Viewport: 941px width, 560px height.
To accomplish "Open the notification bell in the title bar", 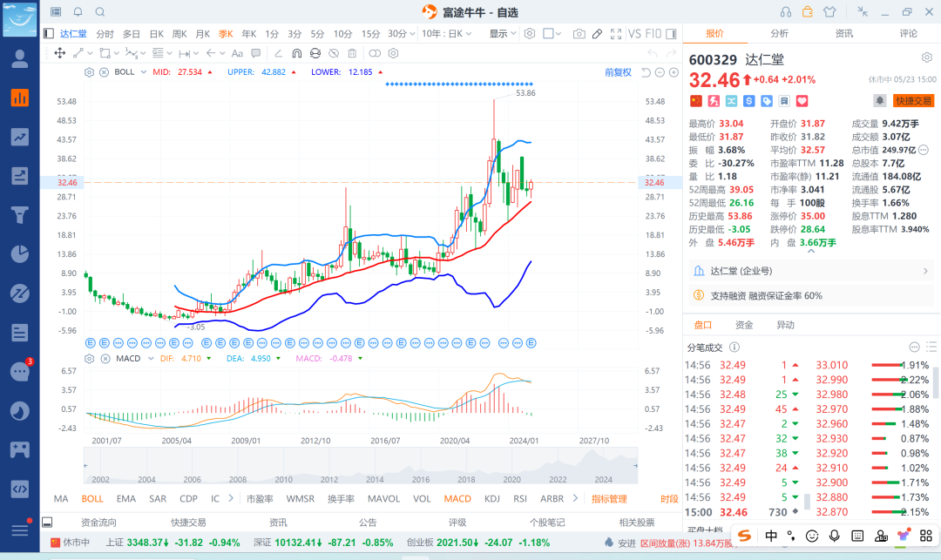I will (78, 12).
